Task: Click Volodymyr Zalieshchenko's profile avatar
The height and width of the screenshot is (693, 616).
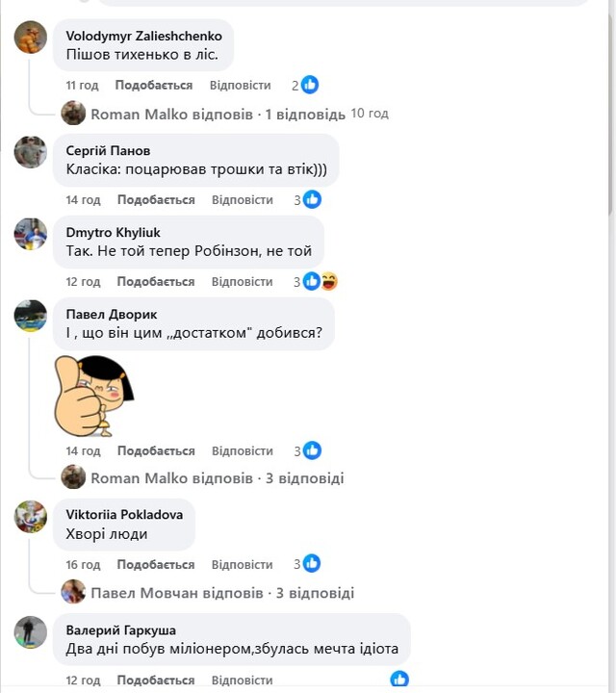Action: (x=31, y=38)
